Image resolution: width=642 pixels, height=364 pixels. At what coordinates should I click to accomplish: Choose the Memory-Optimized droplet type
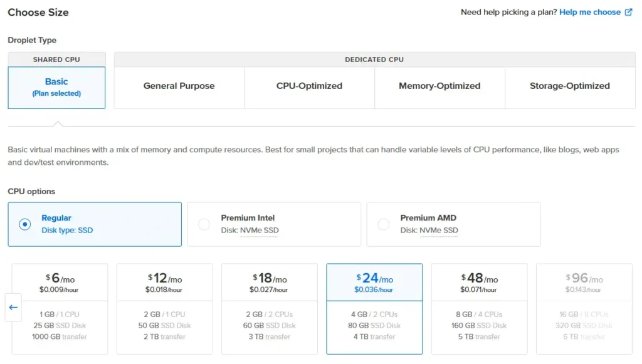[439, 86]
